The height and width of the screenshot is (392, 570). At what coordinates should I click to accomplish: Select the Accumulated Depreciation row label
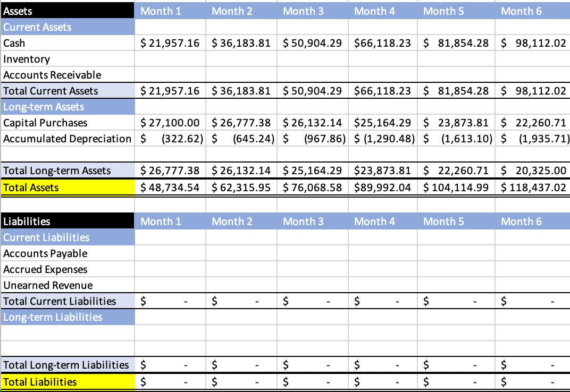point(68,139)
